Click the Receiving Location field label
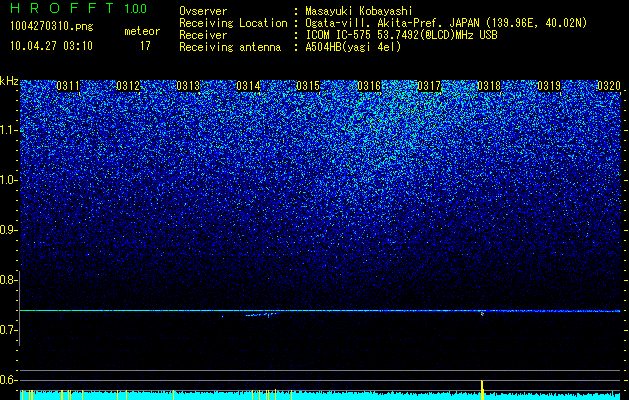The height and width of the screenshot is (400, 629). tap(233, 23)
